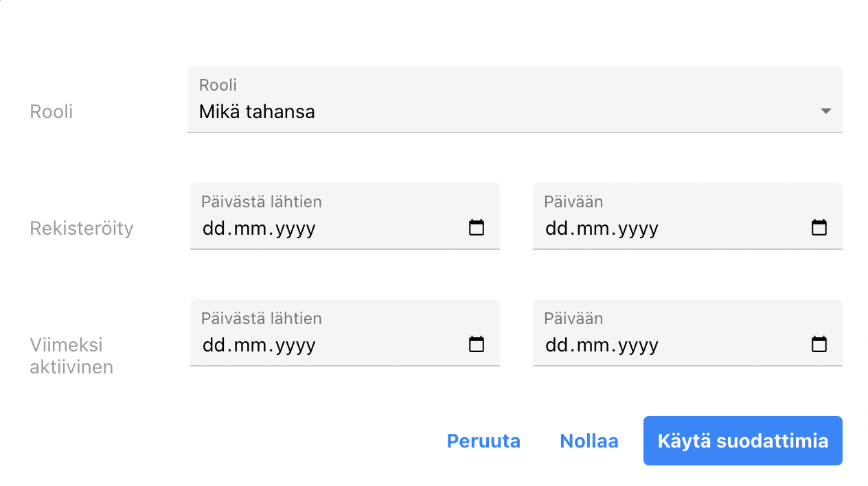Select the 'Mikä tahansa' role value

pyautogui.click(x=257, y=112)
